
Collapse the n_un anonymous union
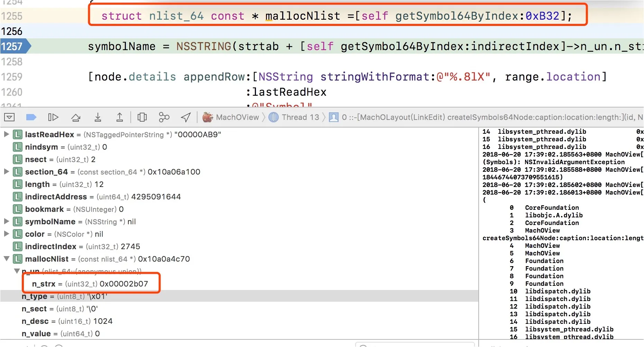click(17, 271)
